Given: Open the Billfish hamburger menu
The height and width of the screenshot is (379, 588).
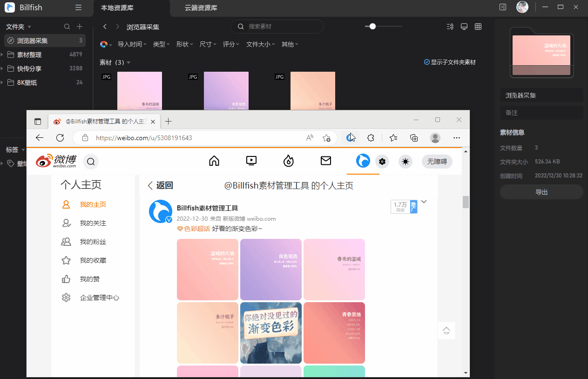Looking at the screenshot, I should click(78, 7).
